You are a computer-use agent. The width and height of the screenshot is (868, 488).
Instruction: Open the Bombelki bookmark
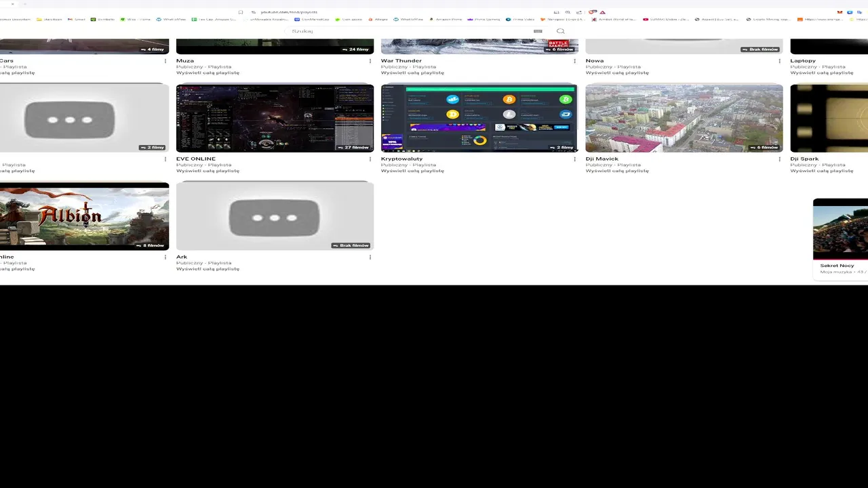click(x=102, y=19)
